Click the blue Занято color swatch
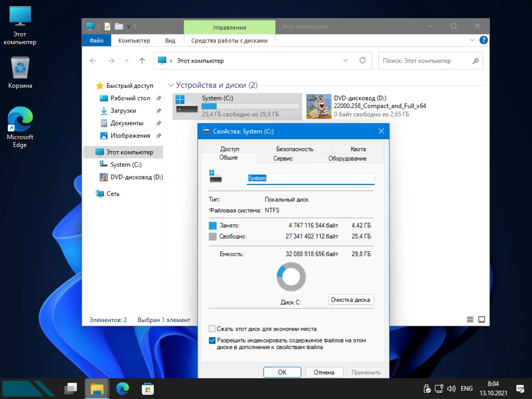The image size is (532, 399). (x=213, y=226)
